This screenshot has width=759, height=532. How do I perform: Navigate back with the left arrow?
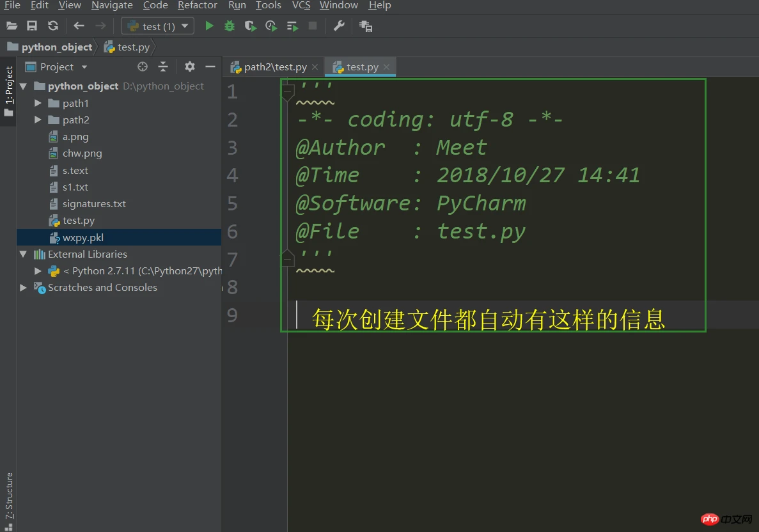click(79, 26)
